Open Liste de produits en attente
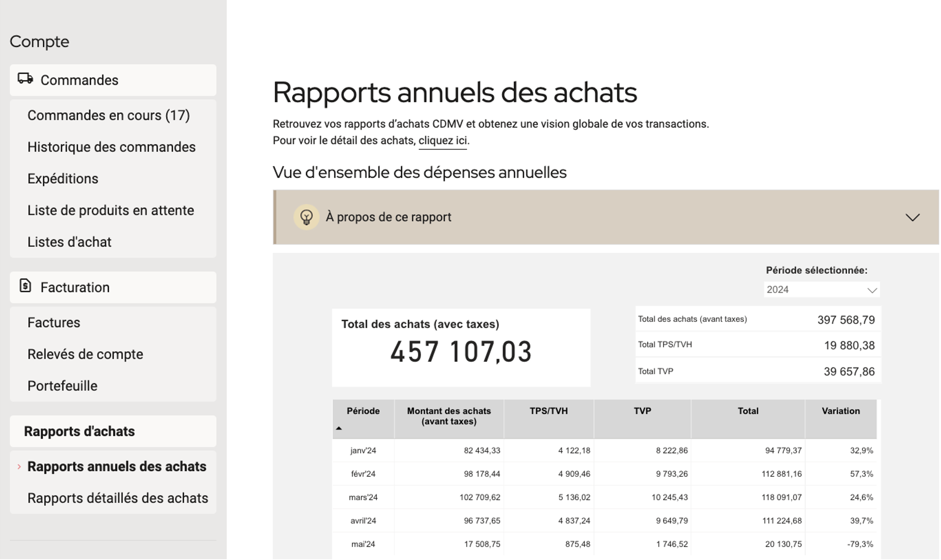Image resolution: width=941 pixels, height=560 pixels. coord(111,210)
